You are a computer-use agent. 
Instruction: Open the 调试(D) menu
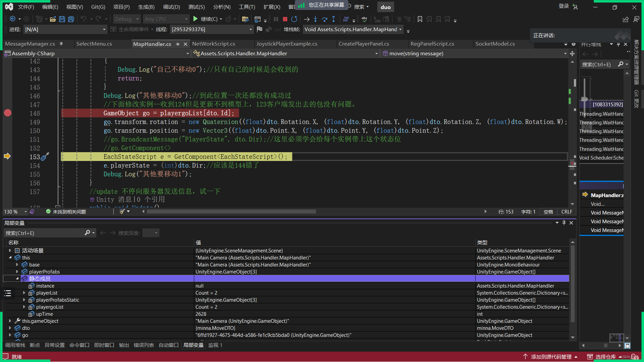point(171,7)
